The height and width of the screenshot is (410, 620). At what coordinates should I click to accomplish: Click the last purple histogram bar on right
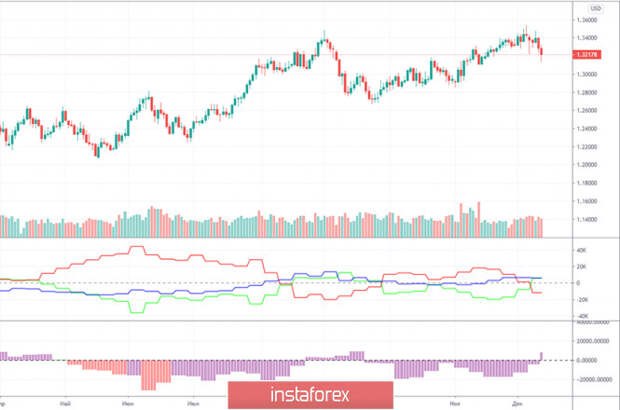(542, 356)
